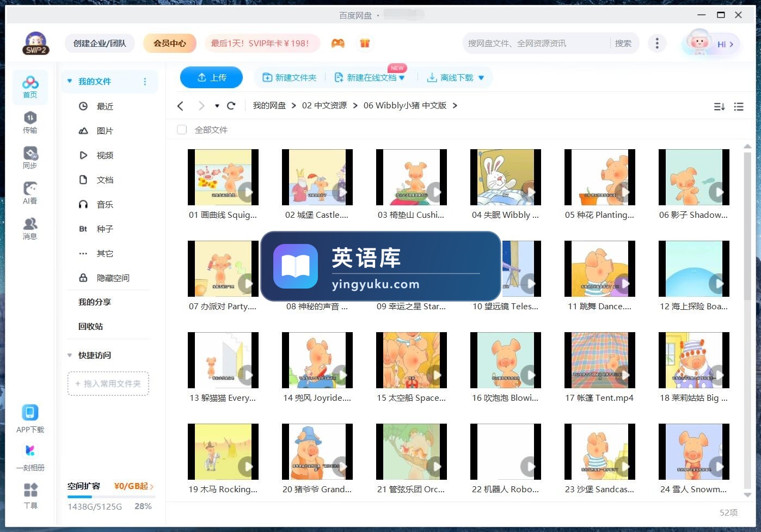Collapse the 我的文件 tree section
The height and width of the screenshot is (532, 761).
[70, 81]
